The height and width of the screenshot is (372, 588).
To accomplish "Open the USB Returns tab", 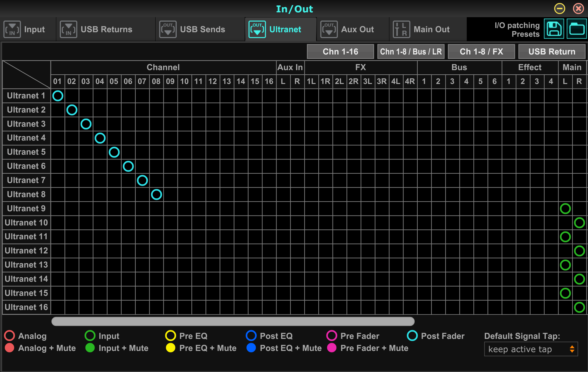I will click(x=106, y=29).
